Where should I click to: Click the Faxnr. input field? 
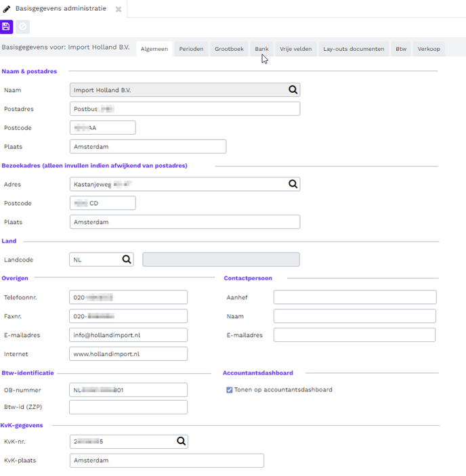point(128,316)
